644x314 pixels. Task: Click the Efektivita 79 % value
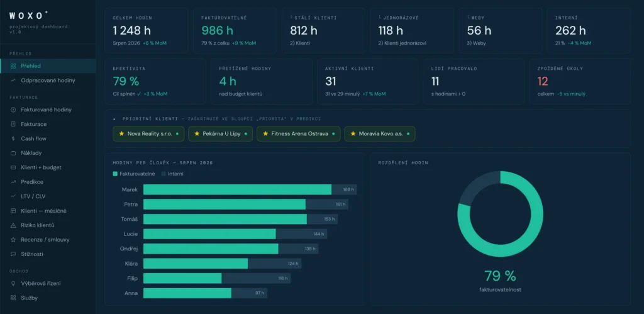pyautogui.click(x=126, y=81)
